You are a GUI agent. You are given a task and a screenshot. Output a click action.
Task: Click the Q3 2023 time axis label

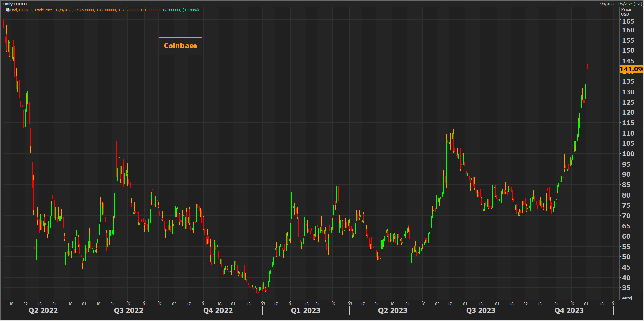[481, 310]
